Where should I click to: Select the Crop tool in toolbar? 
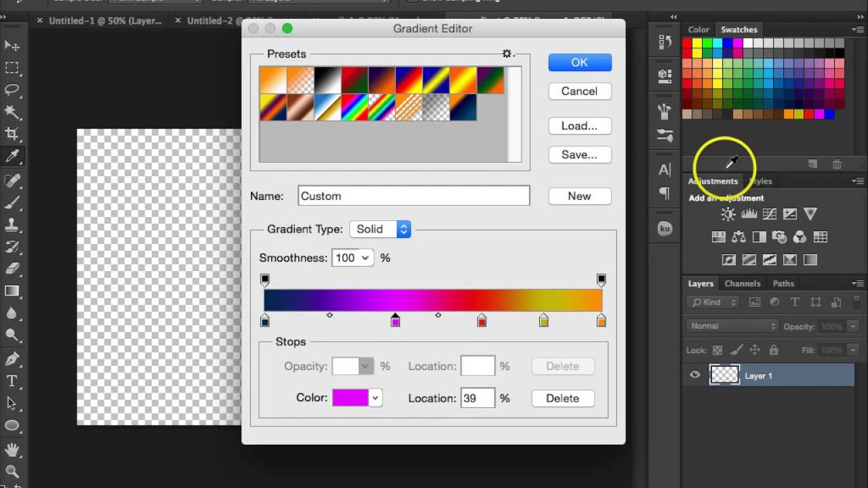point(12,134)
